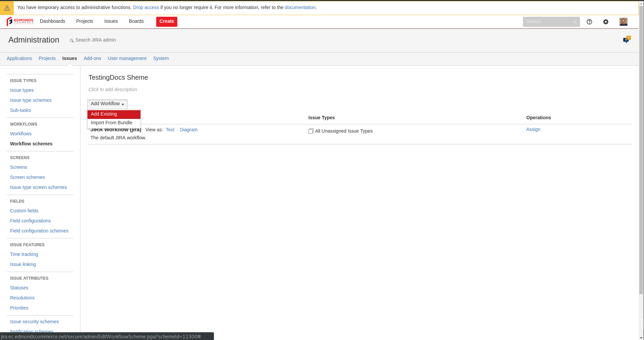The height and width of the screenshot is (340, 644).
Task: Click the Issue Types column header
Action: click(321, 118)
